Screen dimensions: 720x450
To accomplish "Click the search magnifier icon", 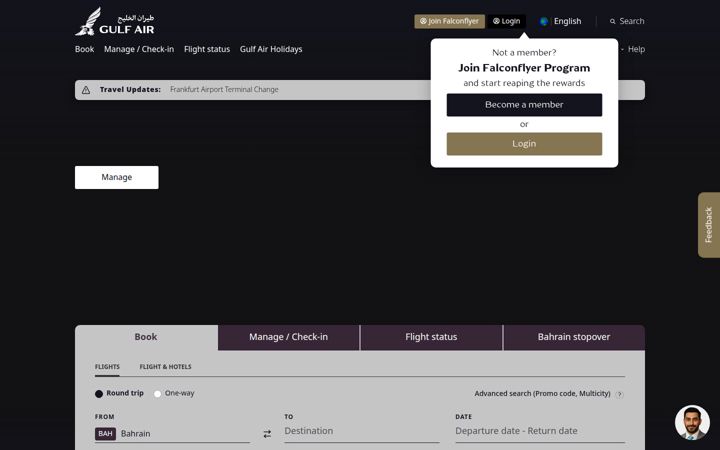I will 613,21.
